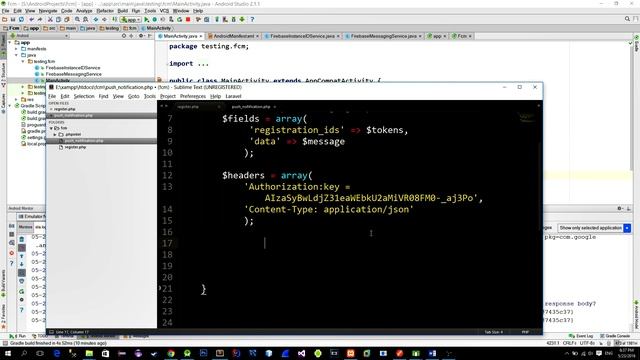
Task: Open Event Log tool window
Action: 581,336
